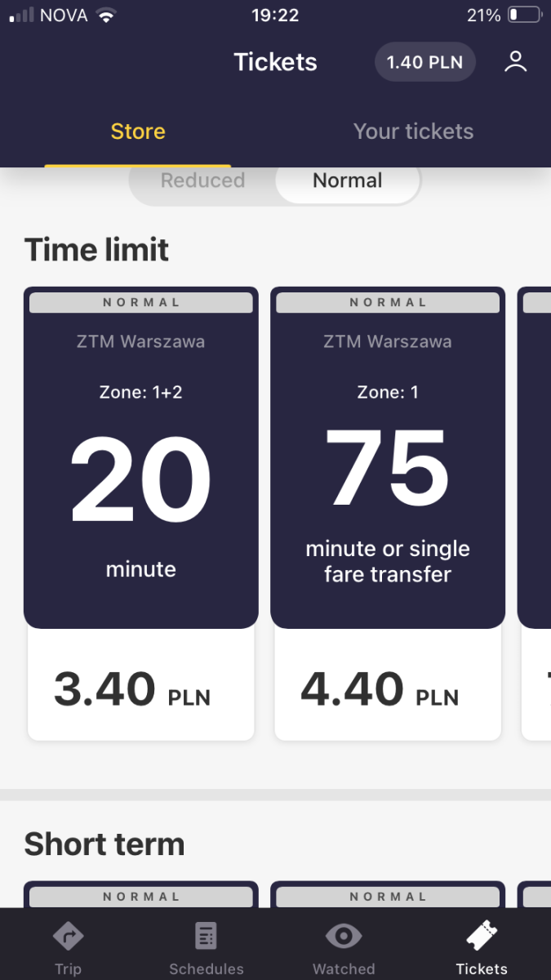Screen dimensions: 551x980
Task: Tap the Trip navigation icon
Action: [68, 936]
